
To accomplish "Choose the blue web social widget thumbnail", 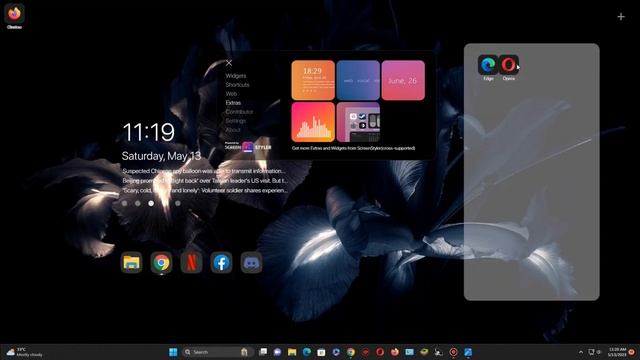I will point(358,80).
